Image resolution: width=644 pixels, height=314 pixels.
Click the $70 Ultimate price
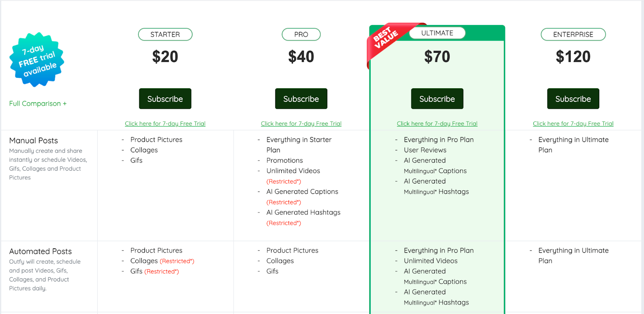click(437, 57)
